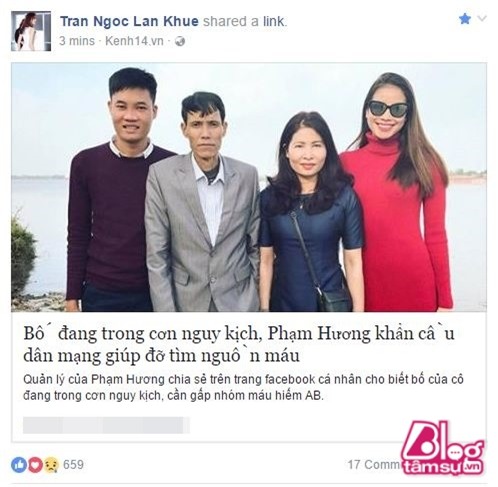
Task: Open Tran Ngoc Lan Khue profile name
Action: 129,21
